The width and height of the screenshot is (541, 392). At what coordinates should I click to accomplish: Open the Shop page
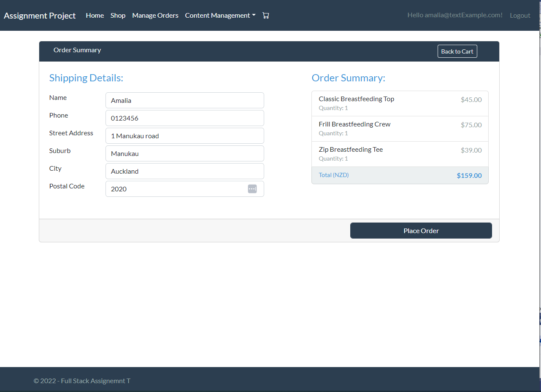coord(118,15)
